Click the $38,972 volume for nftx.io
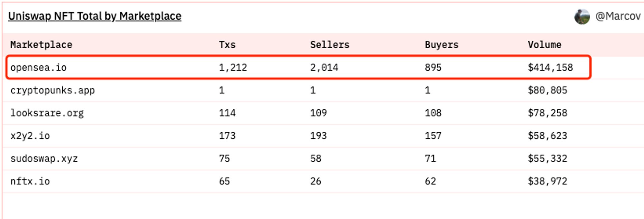Image resolution: width=644 pixels, height=219 pixels. point(547,181)
